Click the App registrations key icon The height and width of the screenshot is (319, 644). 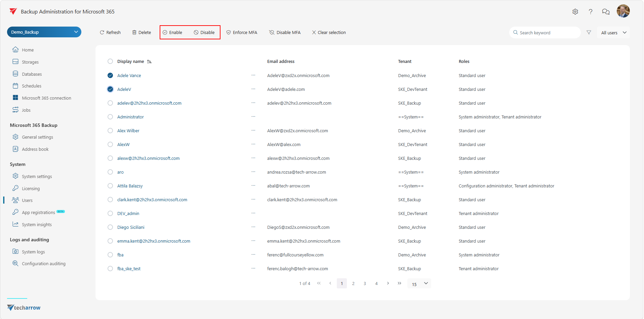tap(15, 212)
